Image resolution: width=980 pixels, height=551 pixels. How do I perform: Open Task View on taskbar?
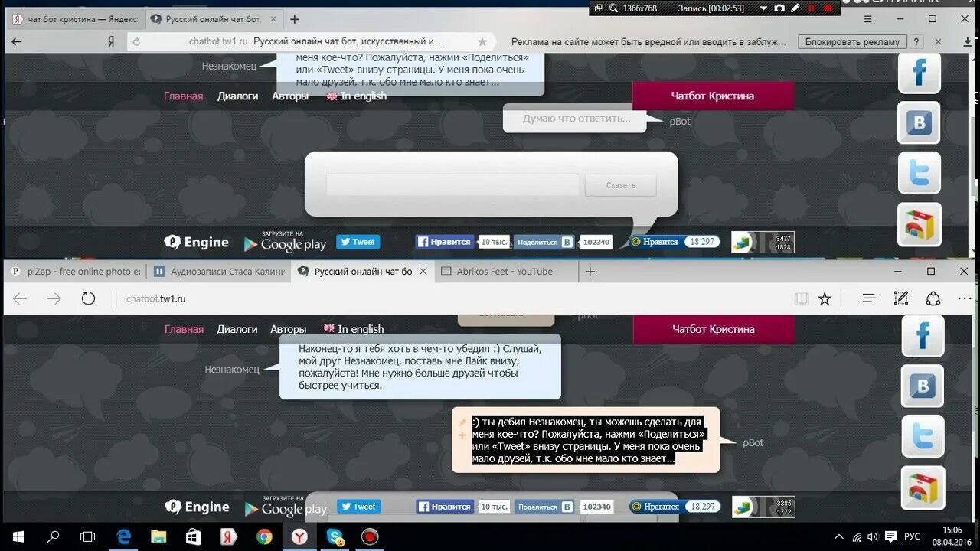point(88,537)
